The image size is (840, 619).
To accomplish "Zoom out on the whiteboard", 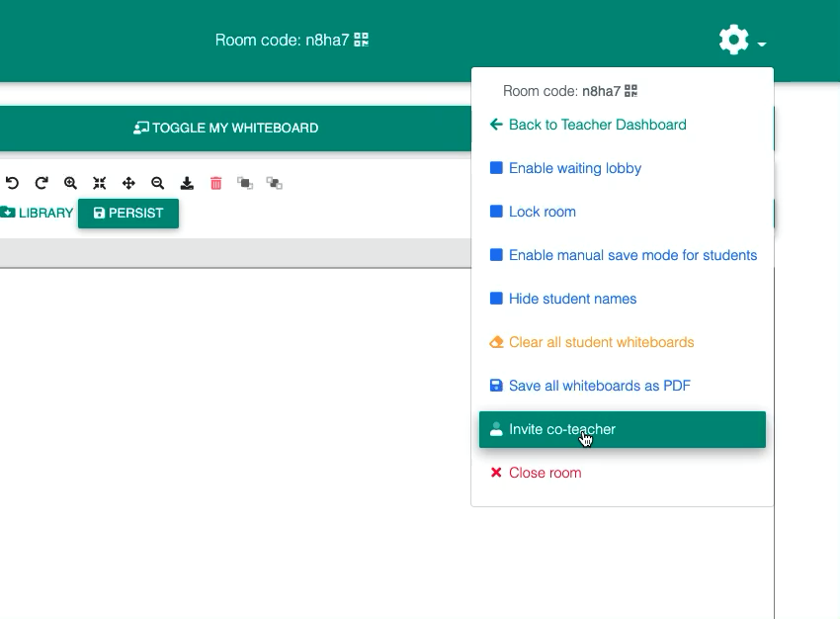I will pos(157,183).
